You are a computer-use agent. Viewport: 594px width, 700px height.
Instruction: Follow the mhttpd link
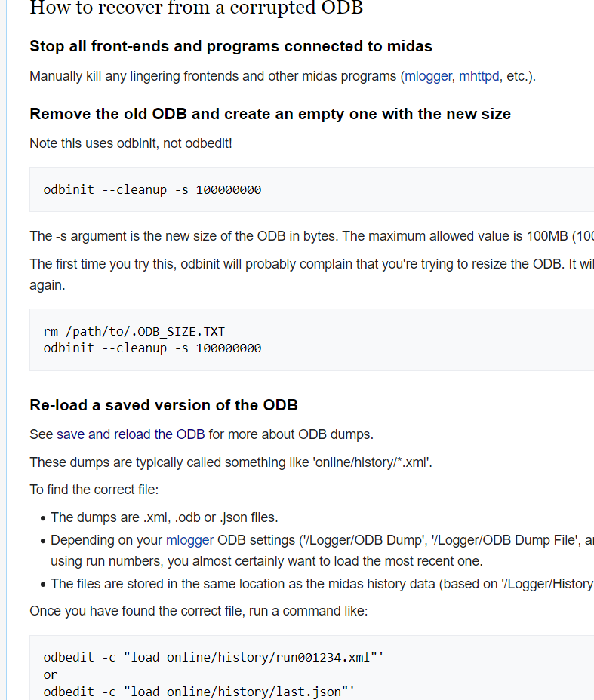[x=479, y=76]
